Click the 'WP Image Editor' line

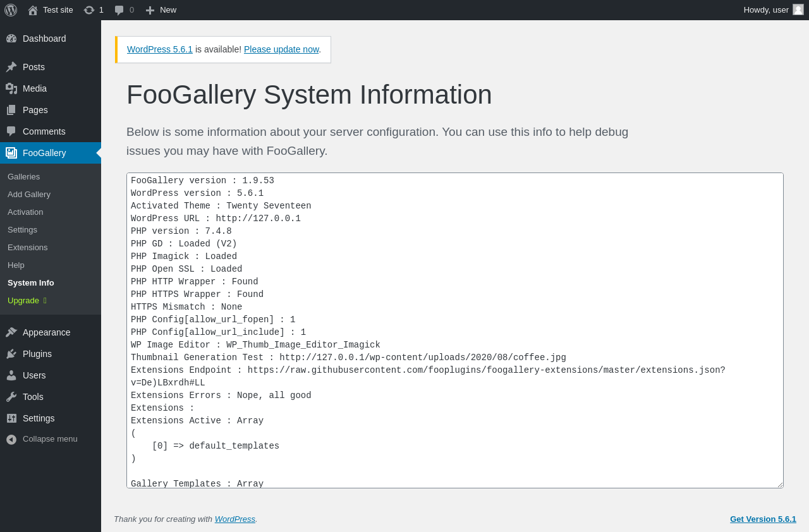click(x=255, y=345)
